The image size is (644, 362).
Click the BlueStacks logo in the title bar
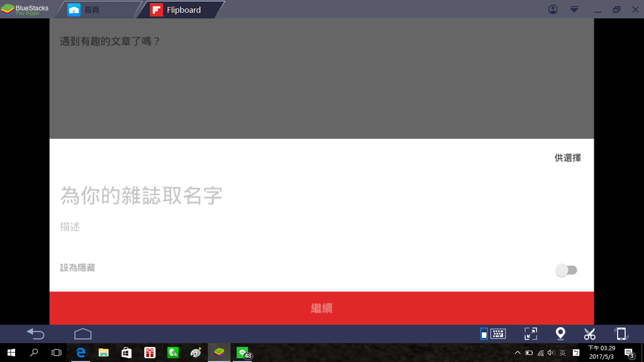pyautogui.click(x=25, y=9)
